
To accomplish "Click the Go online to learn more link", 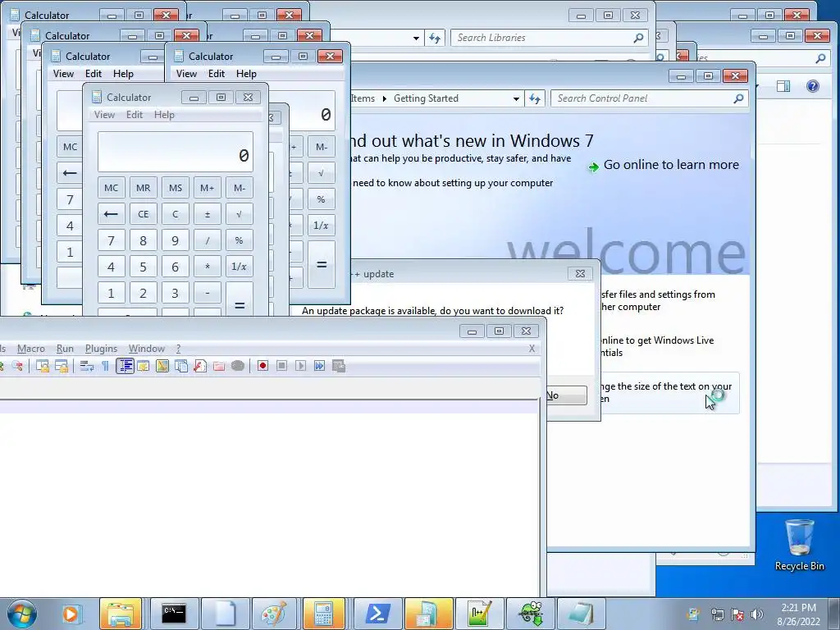I will [671, 164].
